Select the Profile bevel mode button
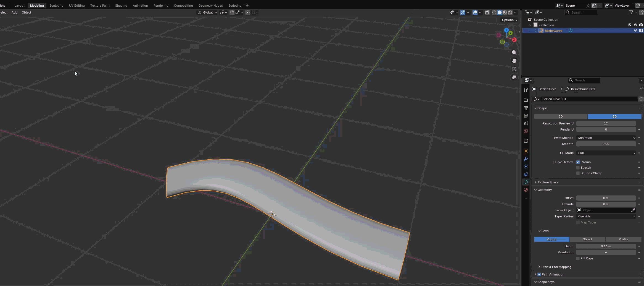Viewport: 644px width, 286px height. tap(623, 239)
